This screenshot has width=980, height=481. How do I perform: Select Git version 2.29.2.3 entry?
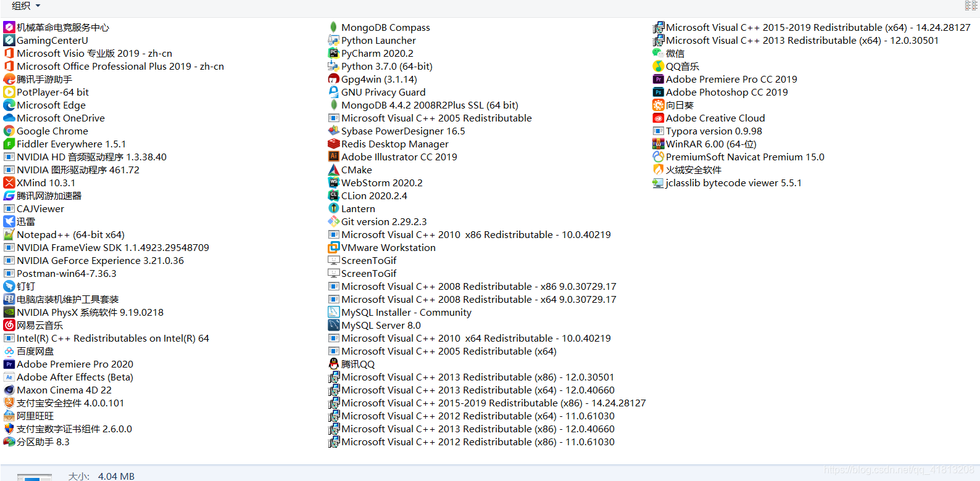[x=378, y=221]
